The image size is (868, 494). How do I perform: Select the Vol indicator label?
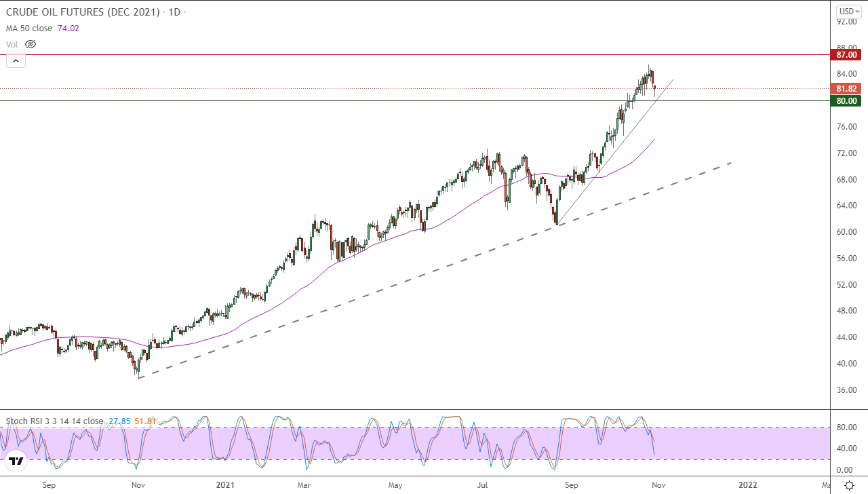(x=12, y=44)
